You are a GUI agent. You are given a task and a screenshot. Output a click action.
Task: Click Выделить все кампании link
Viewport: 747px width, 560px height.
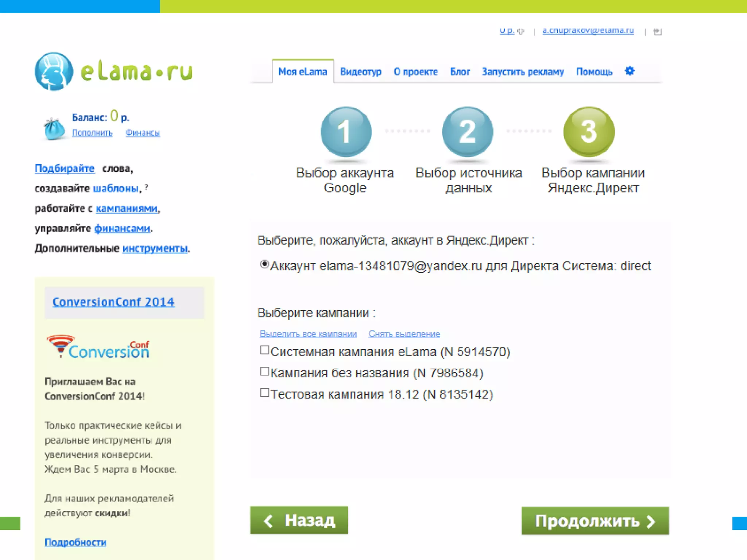[308, 334]
